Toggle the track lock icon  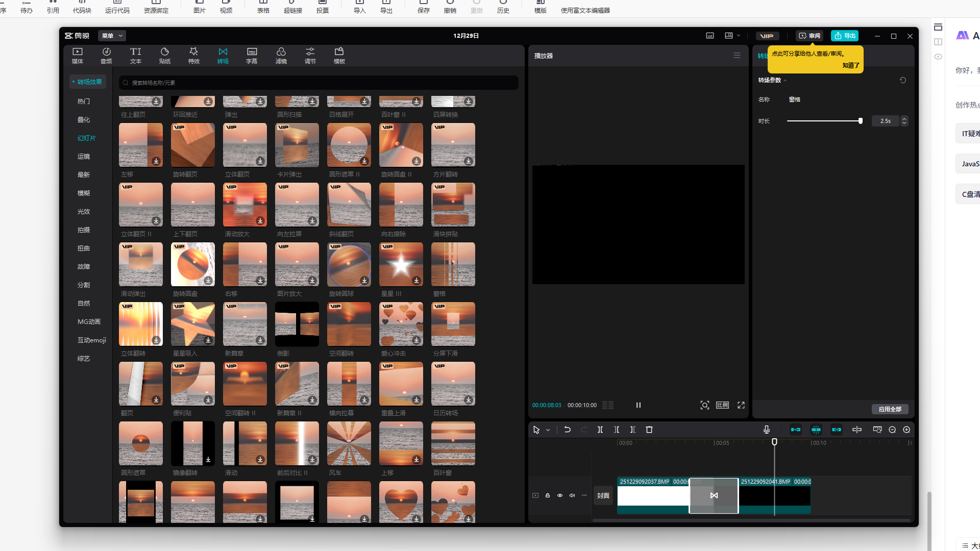click(548, 495)
